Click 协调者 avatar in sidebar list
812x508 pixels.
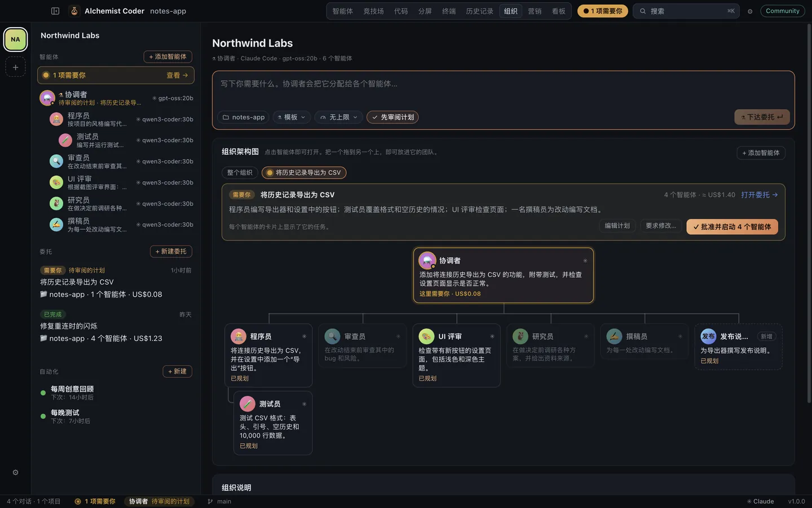[x=47, y=98]
